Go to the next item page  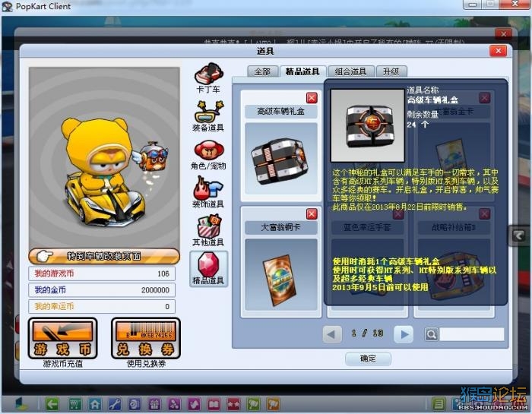404,334
